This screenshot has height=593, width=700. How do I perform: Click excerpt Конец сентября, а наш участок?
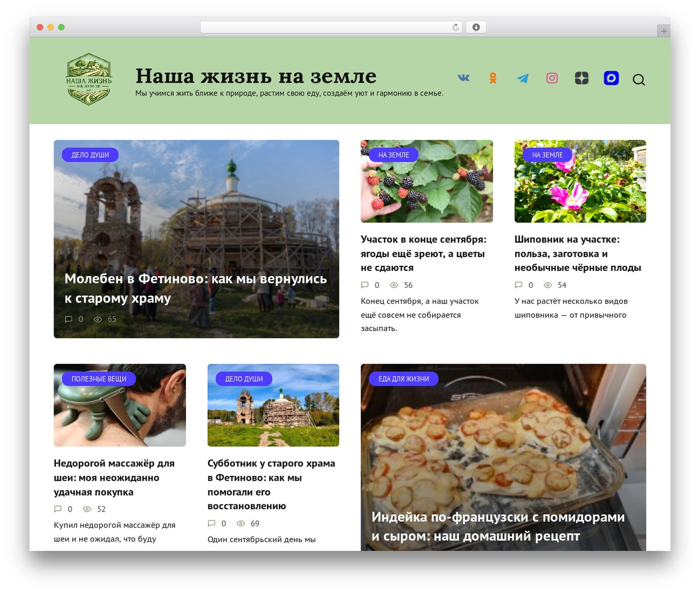(419, 315)
